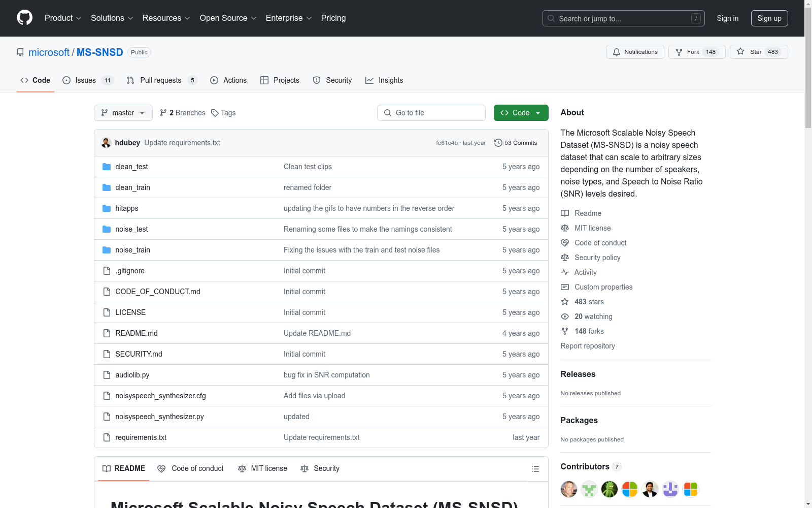Select the MIT license tab below files
The width and height of the screenshot is (812, 508).
[262, 468]
